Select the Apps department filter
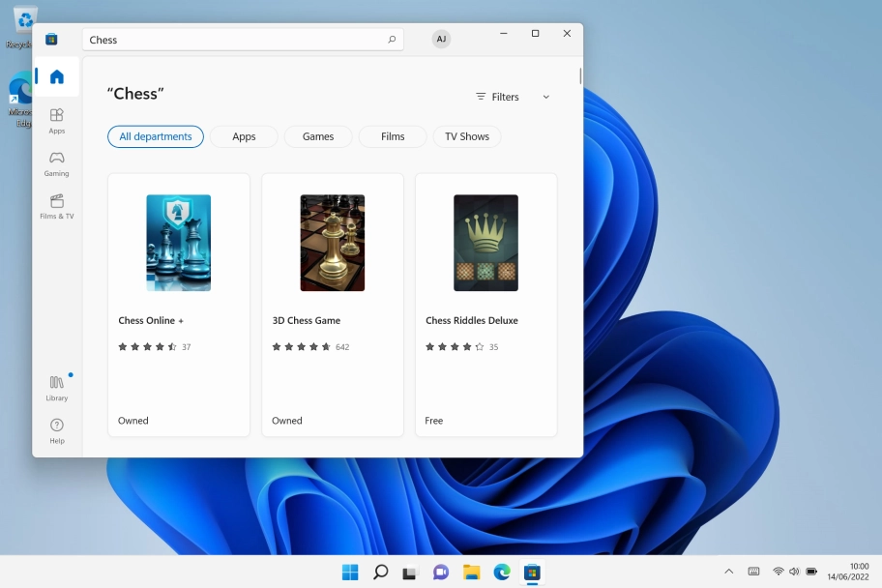Image resolution: width=882 pixels, height=588 pixels. [244, 136]
